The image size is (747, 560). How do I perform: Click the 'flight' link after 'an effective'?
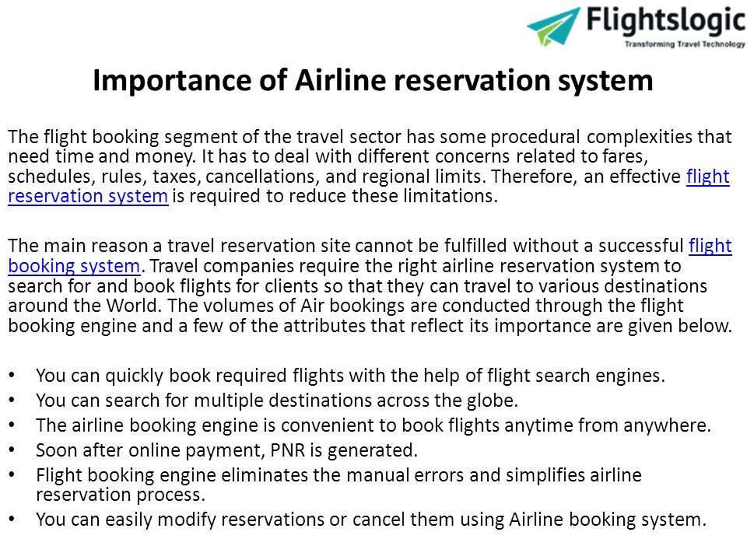click(707, 177)
